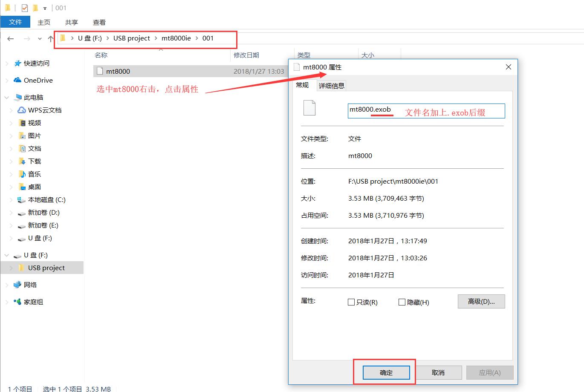
Task: Click the 下载 folder icon
Action: pos(22,161)
